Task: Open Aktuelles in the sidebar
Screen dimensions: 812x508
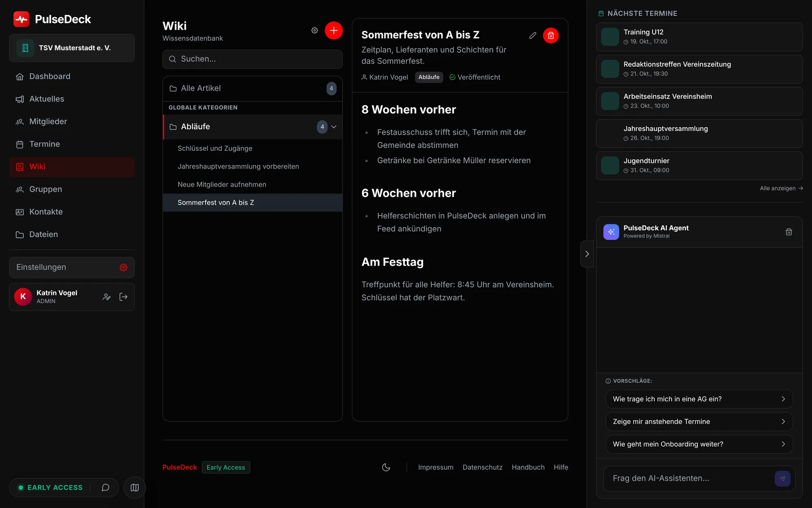Action: [x=72, y=99]
